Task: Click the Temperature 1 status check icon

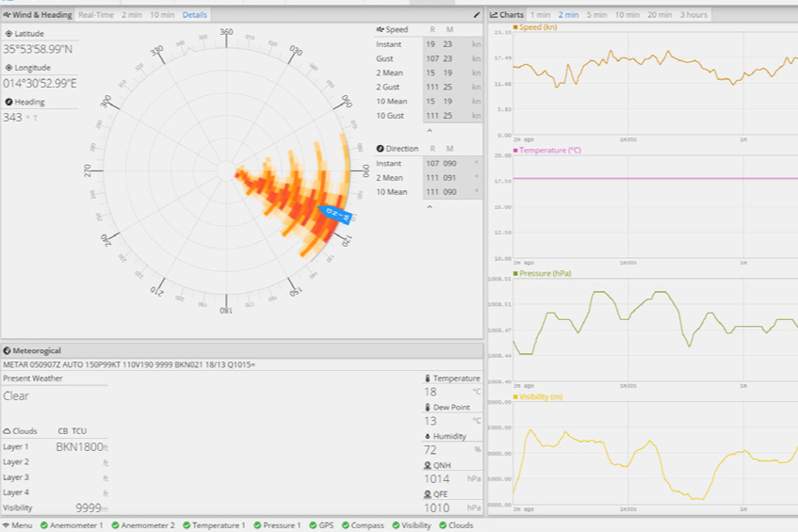Action: [187, 525]
